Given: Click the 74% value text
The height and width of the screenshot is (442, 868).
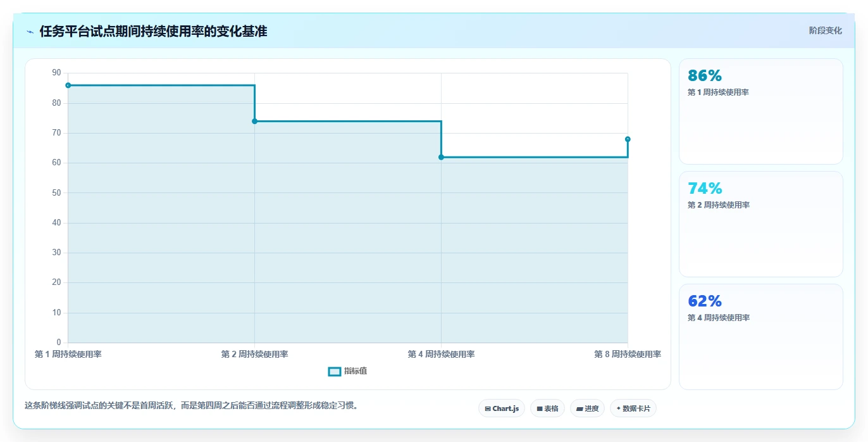Looking at the screenshot, I should click(x=705, y=188).
